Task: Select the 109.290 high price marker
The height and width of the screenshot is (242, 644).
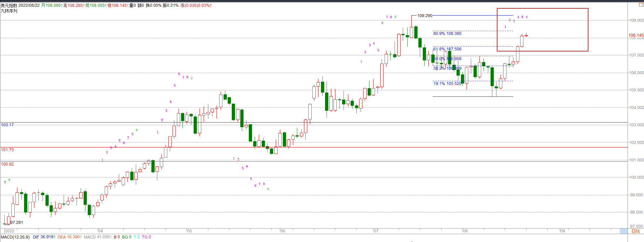Action: coord(425,16)
